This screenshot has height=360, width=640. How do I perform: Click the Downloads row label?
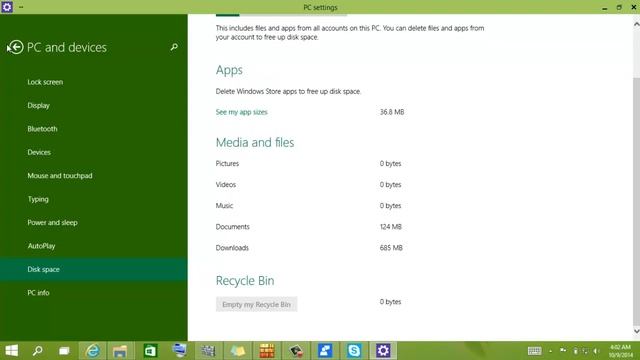(x=232, y=248)
